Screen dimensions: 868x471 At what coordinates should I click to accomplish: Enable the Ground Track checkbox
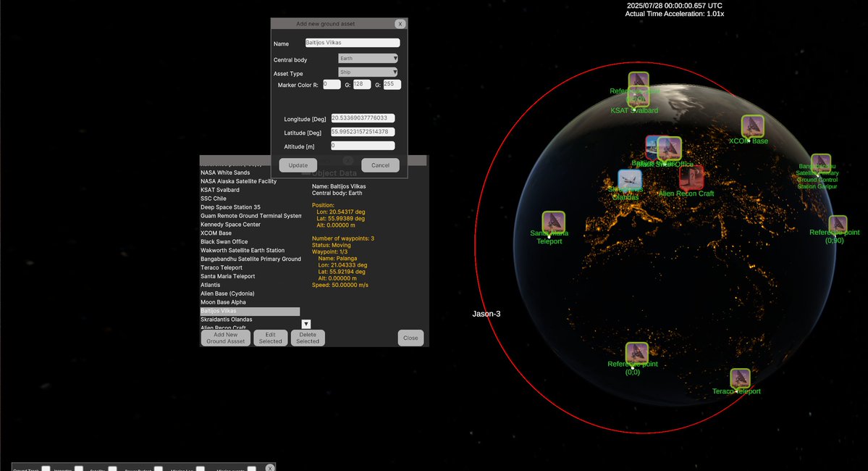[x=46, y=468]
